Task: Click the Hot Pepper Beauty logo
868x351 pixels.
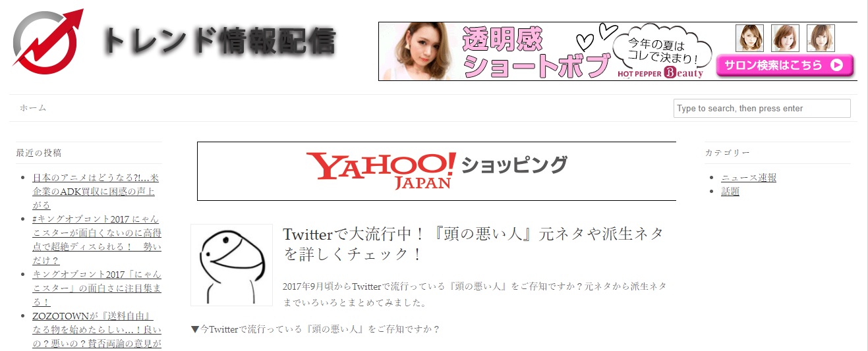Action: pyautogui.click(x=660, y=73)
